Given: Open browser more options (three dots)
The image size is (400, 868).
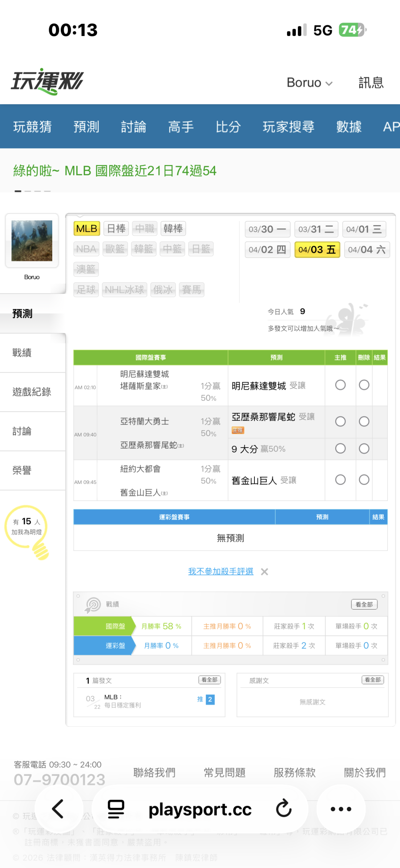Looking at the screenshot, I should point(341,809).
